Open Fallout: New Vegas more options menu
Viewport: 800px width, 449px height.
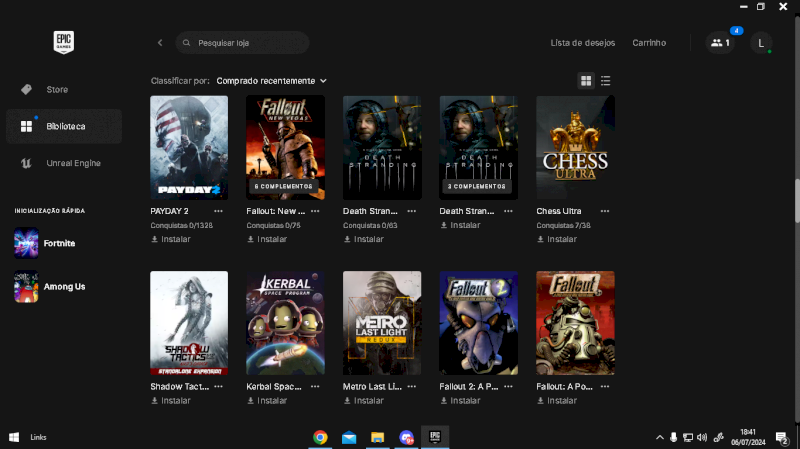click(315, 211)
